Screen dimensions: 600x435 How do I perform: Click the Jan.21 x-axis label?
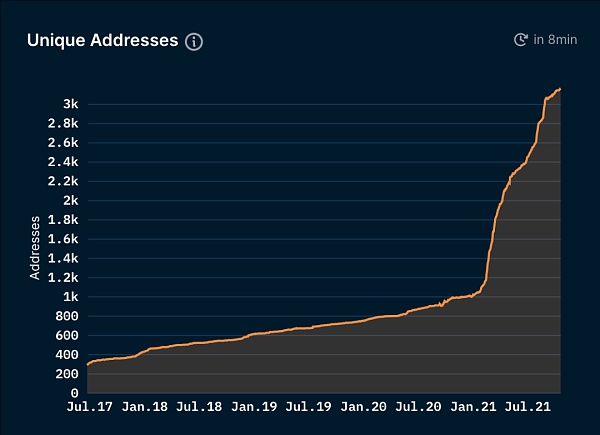pyautogui.click(x=473, y=407)
